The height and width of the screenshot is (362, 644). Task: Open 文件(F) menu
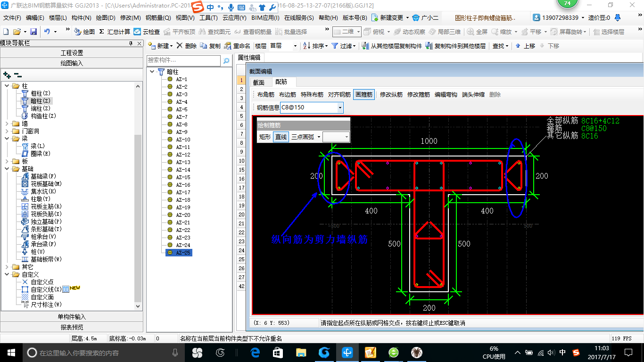point(12,17)
